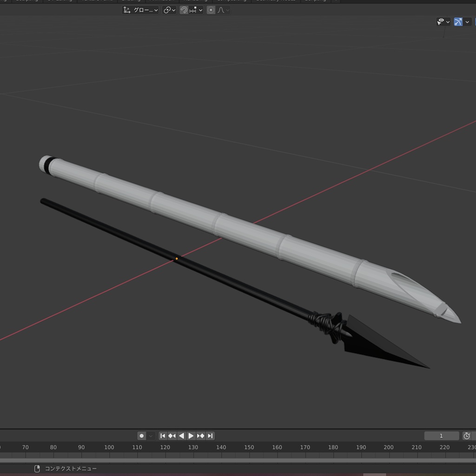Open the transform orientation dropdown (グロー...)
476x476 pixels.
click(x=140, y=10)
